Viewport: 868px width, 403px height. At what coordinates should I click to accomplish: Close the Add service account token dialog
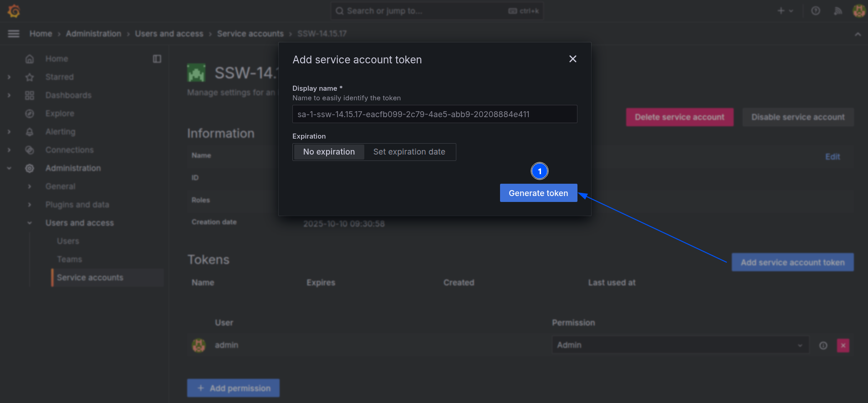click(x=572, y=59)
